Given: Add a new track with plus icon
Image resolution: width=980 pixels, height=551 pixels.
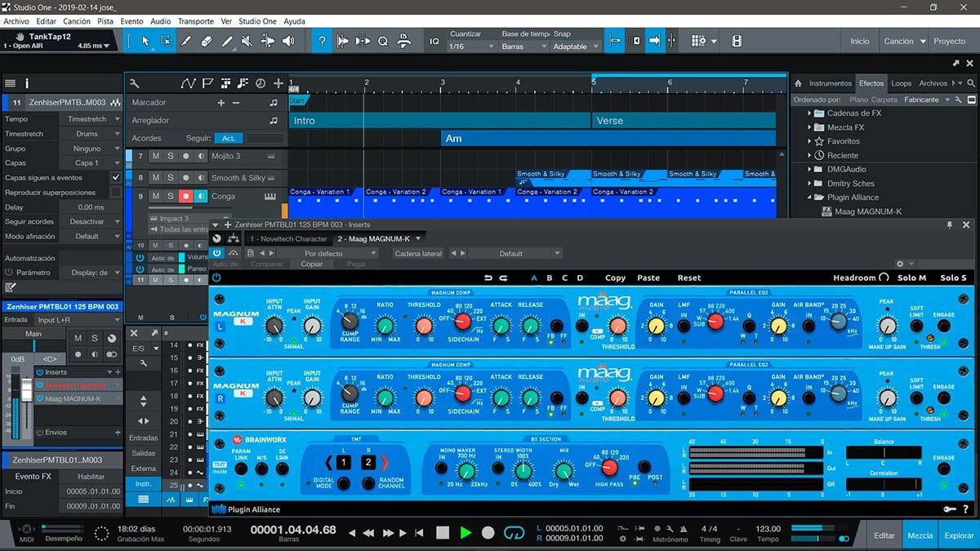Looking at the screenshot, I should pyautogui.click(x=278, y=83).
